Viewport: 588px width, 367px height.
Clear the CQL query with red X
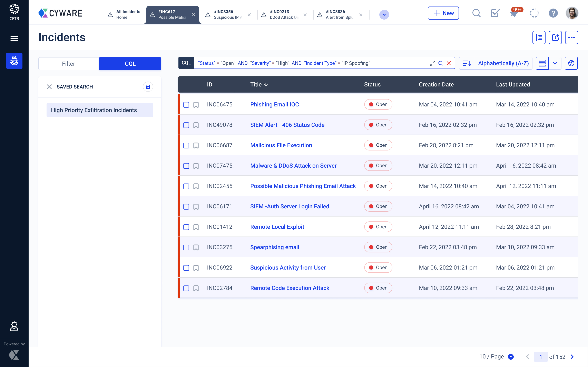[449, 63]
